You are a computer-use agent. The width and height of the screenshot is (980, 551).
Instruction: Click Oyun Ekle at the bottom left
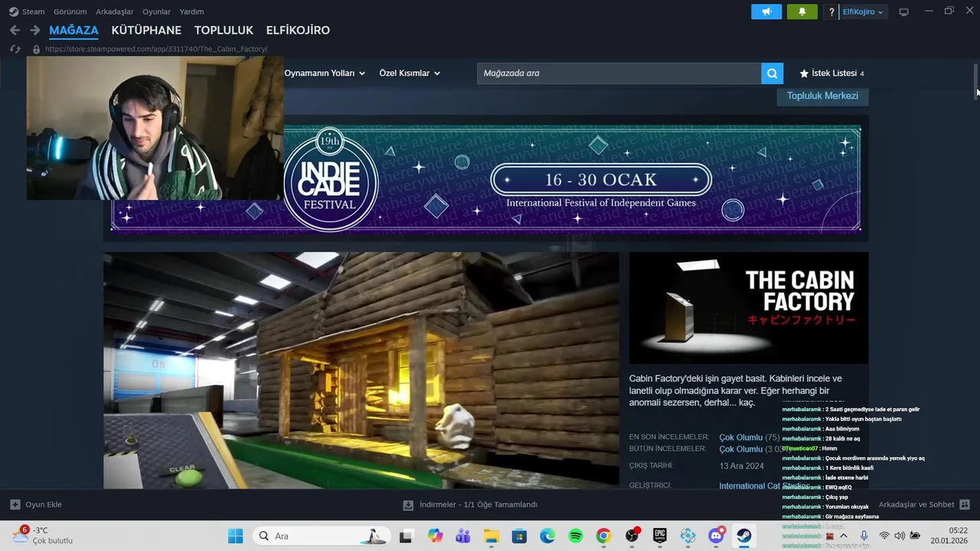coord(36,504)
